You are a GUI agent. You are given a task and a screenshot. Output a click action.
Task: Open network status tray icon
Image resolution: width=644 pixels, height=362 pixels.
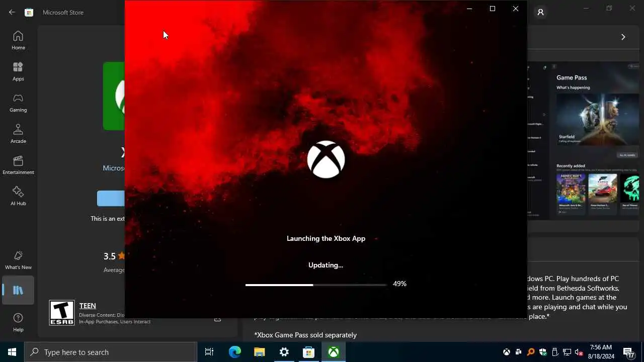[567, 352]
